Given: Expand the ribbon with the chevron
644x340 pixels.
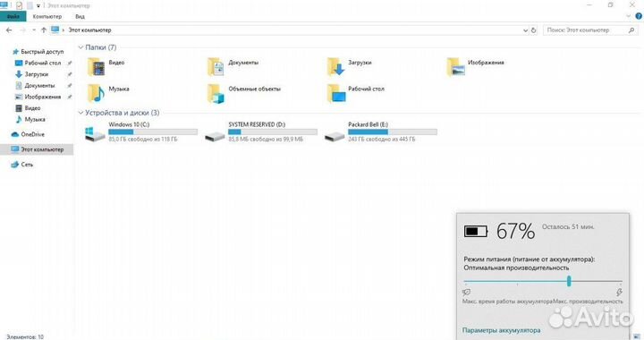Looking at the screenshot, I should [x=628, y=16].
